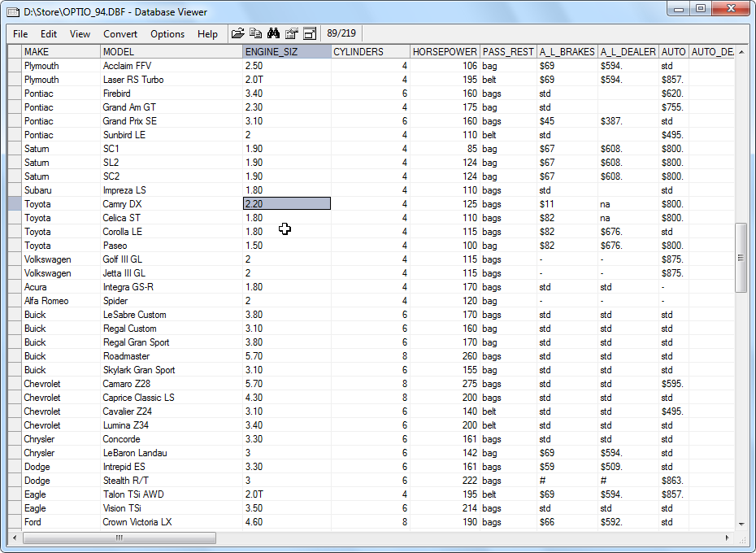
Task: Select the Paseo model cell
Action: coord(172,246)
